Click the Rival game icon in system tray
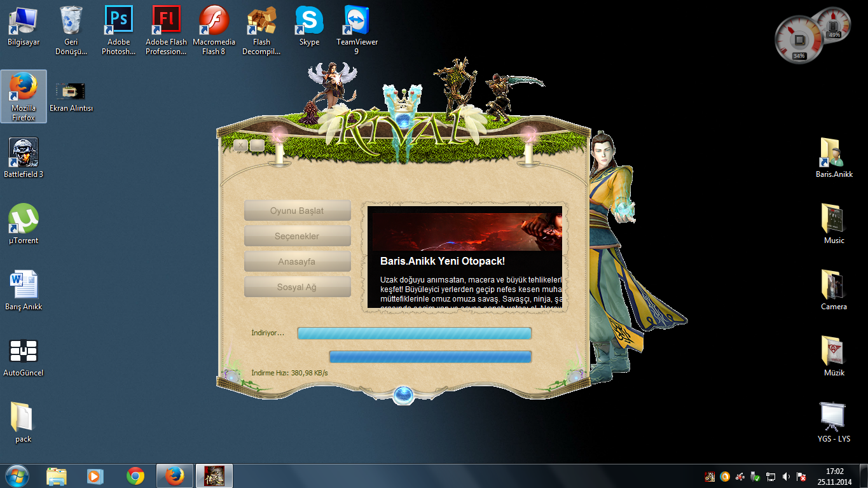868x488 pixels. (710, 477)
